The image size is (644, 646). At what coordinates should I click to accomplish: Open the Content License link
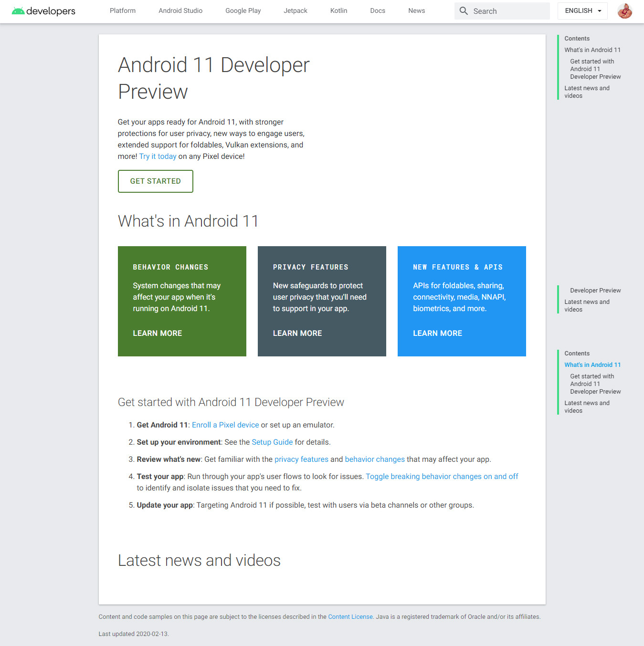pyautogui.click(x=350, y=617)
